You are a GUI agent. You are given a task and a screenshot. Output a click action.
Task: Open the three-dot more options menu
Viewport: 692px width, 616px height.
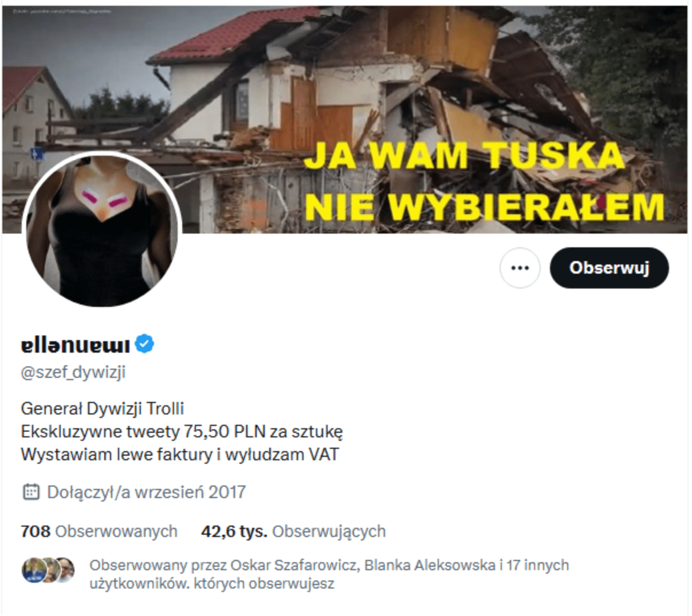tap(520, 268)
